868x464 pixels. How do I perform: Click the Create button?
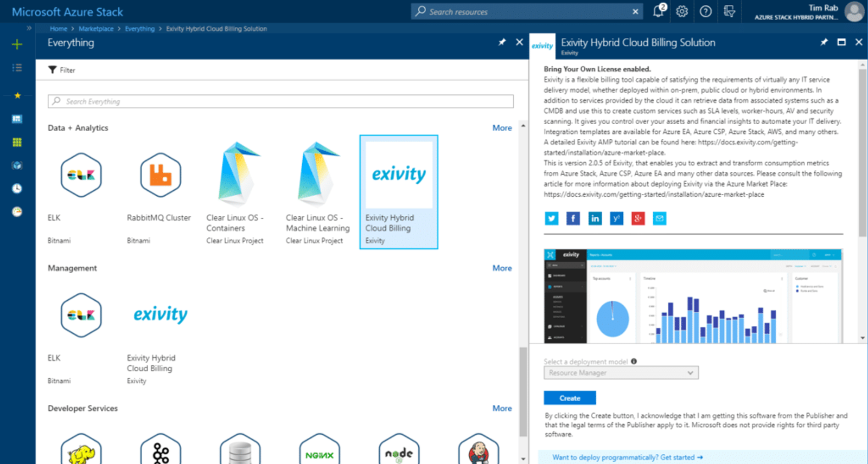pos(570,398)
